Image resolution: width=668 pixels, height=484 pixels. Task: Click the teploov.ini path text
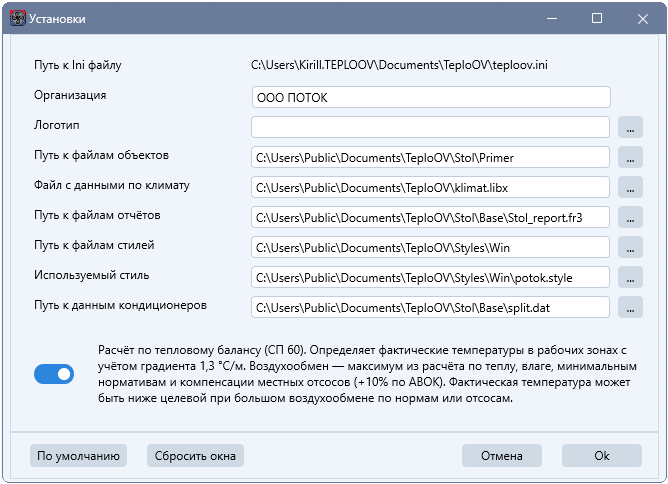399,65
